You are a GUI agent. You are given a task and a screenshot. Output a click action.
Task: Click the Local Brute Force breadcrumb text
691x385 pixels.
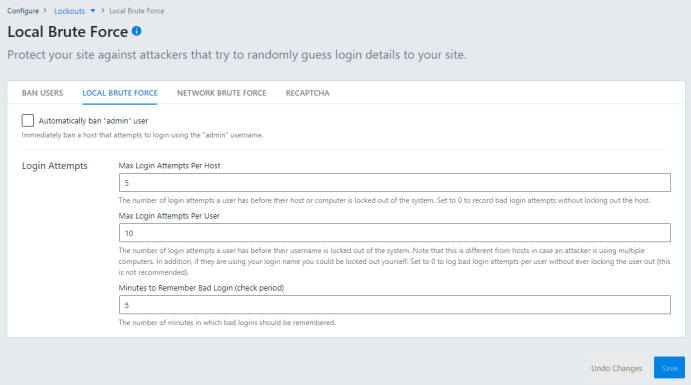pyautogui.click(x=137, y=11)
